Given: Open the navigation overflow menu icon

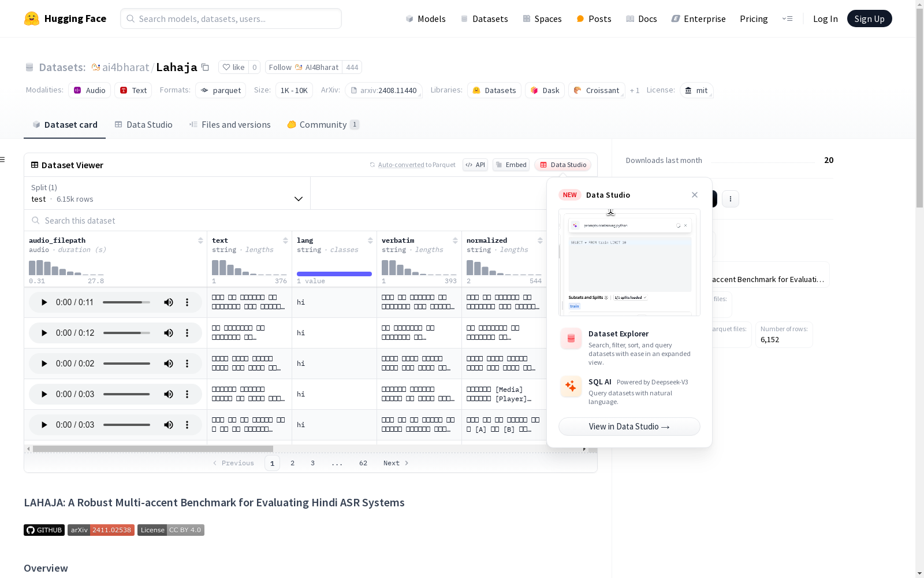Looking at the screenshot, I should [787, 18].
